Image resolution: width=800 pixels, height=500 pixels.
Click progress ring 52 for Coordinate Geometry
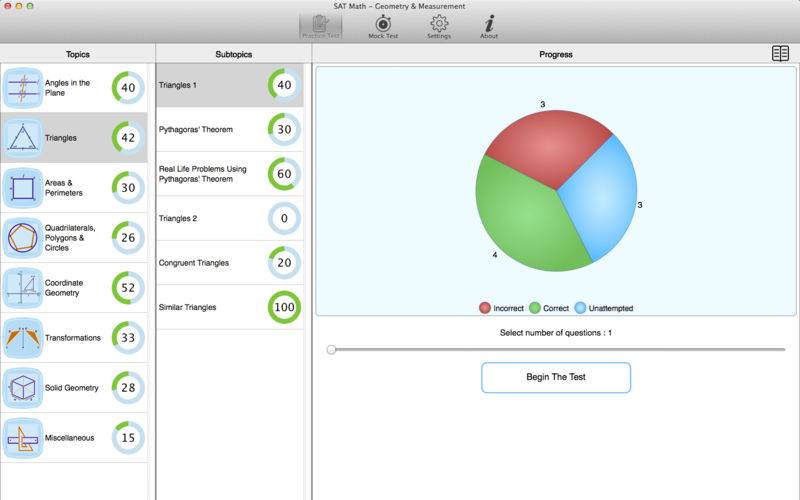coord(128,288)
